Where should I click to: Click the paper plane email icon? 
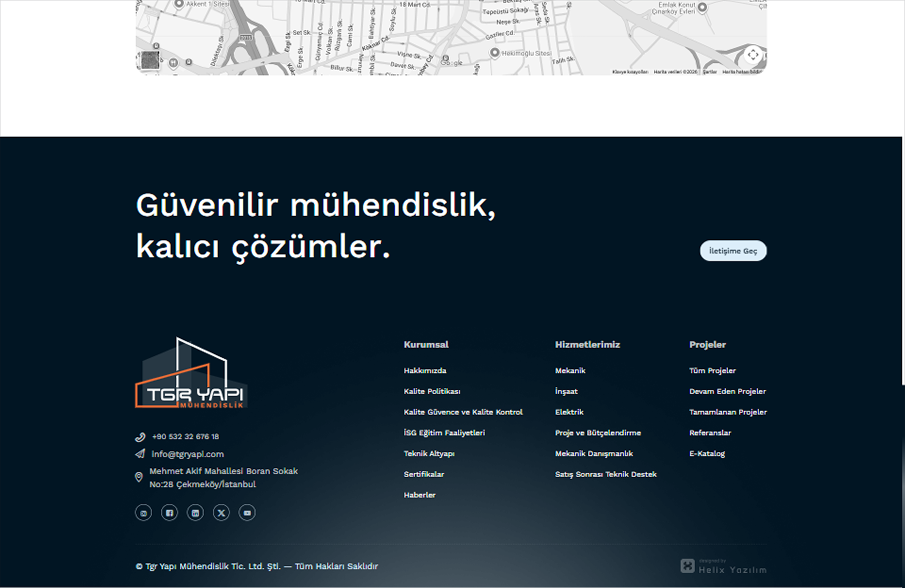pyautogui.click(x=140, y=454)
